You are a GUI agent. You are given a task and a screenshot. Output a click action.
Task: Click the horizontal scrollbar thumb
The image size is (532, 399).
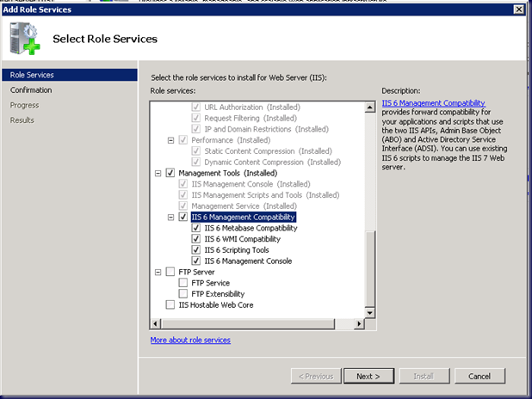(248, 323)
